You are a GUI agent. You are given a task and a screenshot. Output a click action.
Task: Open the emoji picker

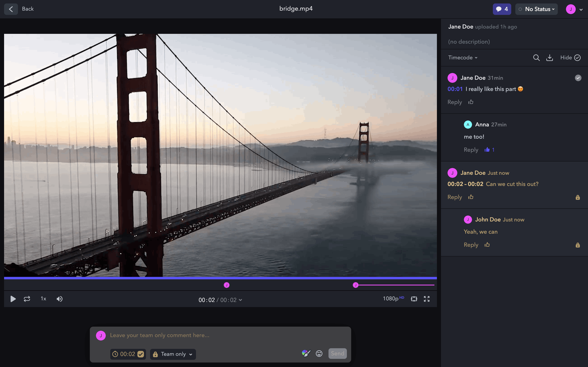pyautogui.click(x=319, y=353)
